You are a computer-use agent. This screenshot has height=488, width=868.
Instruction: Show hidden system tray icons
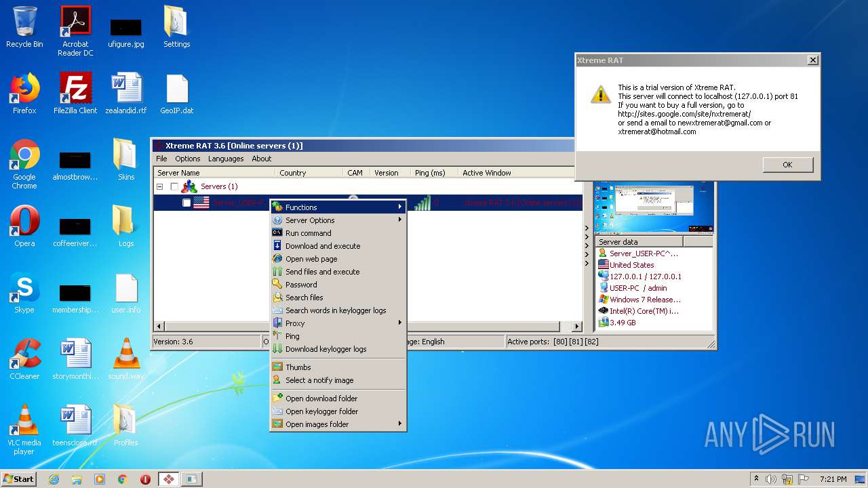click(756, 479)
